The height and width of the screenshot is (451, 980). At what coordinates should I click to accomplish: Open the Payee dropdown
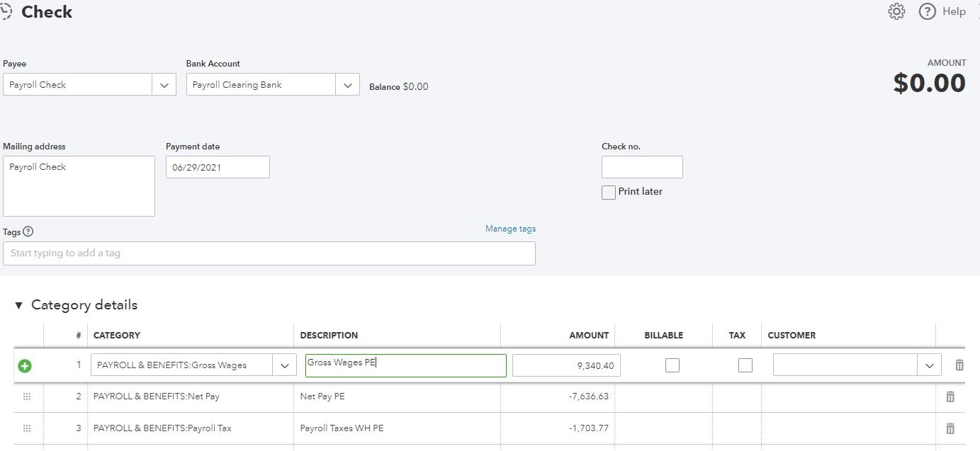tap(164, 84)
